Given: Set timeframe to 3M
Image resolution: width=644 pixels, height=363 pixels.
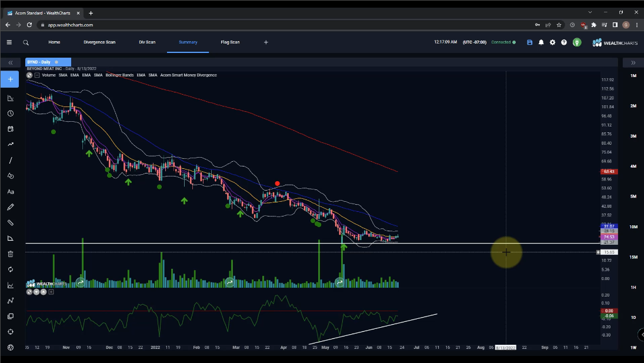Looking at the screenshot, I should click(633, 136).
